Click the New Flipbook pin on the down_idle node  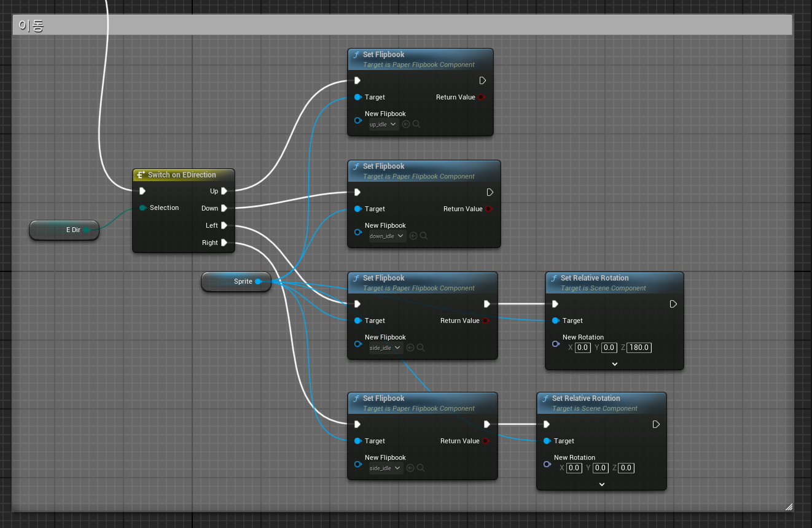(357, 231)
